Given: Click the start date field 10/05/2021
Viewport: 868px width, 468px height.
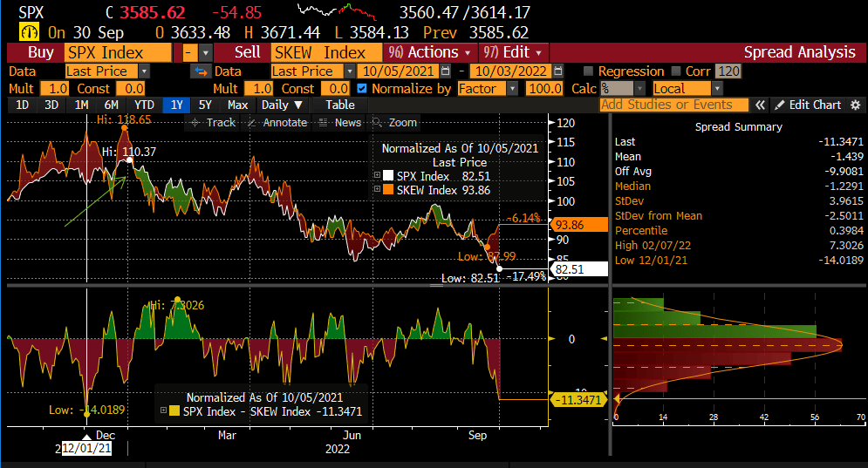Looking at the screenshot, I should point(398,71).
